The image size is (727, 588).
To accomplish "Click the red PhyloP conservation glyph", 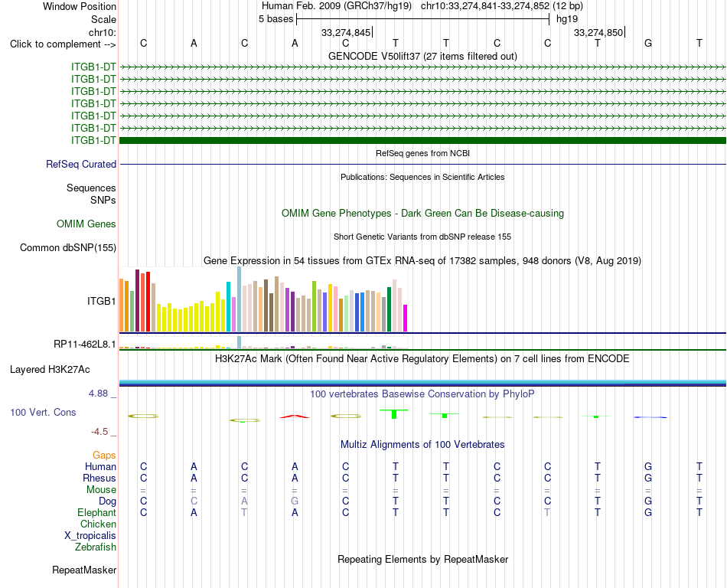I will pos(295,416).
